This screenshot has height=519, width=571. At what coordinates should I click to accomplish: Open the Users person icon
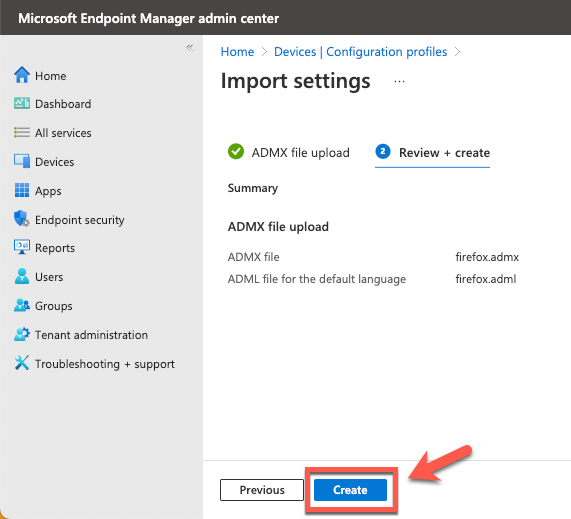(22, 276)
